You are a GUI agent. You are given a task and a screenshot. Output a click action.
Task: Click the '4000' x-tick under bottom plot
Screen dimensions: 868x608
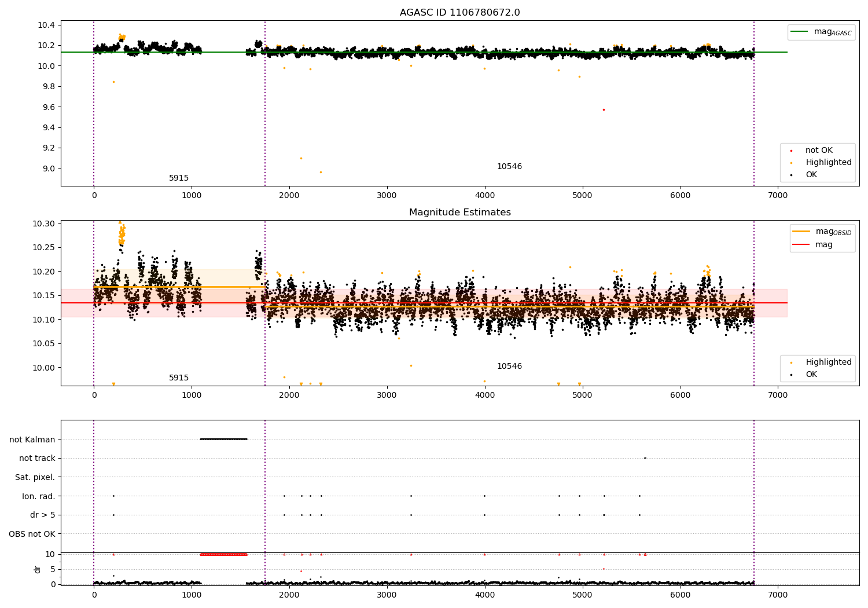click(485, 595)
